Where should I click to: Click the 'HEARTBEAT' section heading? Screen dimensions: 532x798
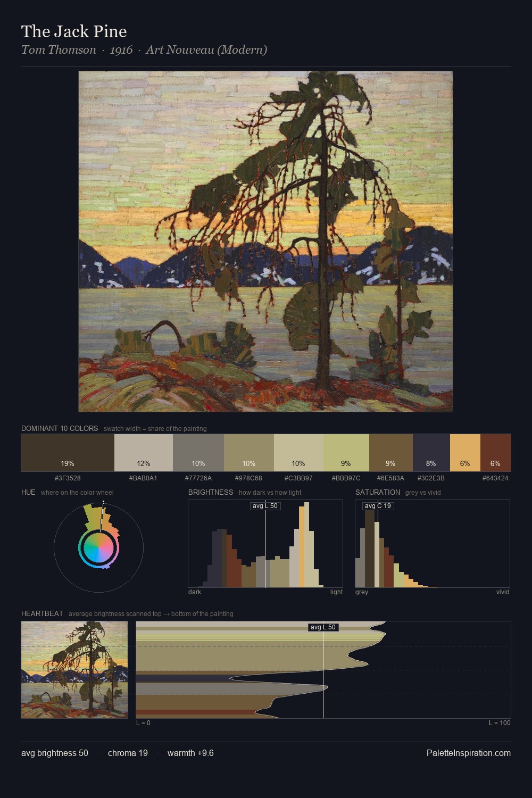tap(42, 613)
